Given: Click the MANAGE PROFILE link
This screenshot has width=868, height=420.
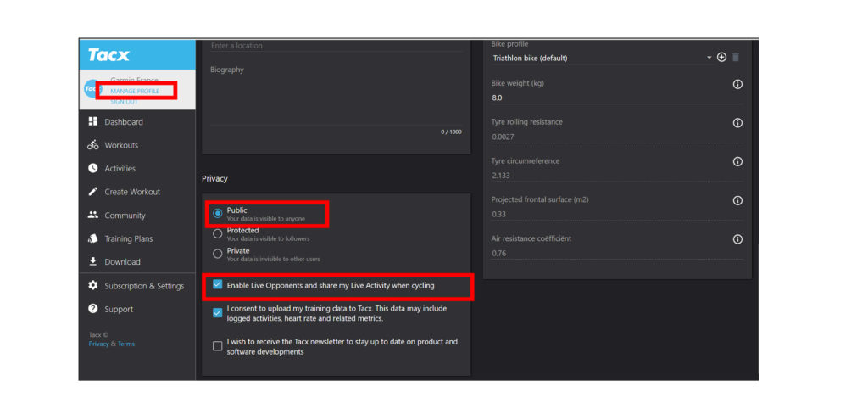Looking at the screenshot, I should click(x=135, y=91).
